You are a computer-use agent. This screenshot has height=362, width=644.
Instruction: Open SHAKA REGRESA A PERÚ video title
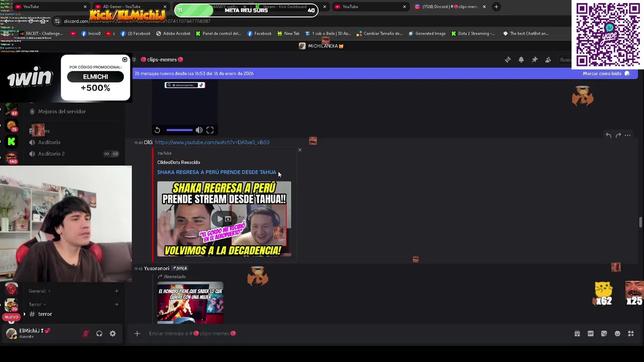point(216,172)
